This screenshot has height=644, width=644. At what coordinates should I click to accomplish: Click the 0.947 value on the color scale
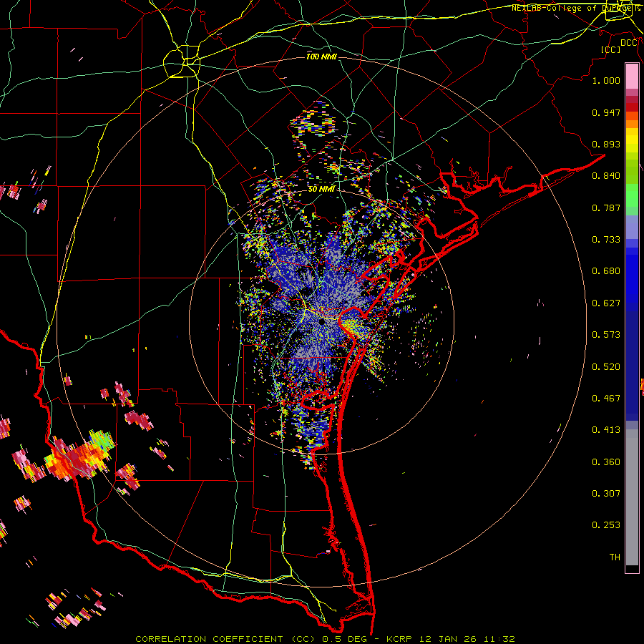606,112
